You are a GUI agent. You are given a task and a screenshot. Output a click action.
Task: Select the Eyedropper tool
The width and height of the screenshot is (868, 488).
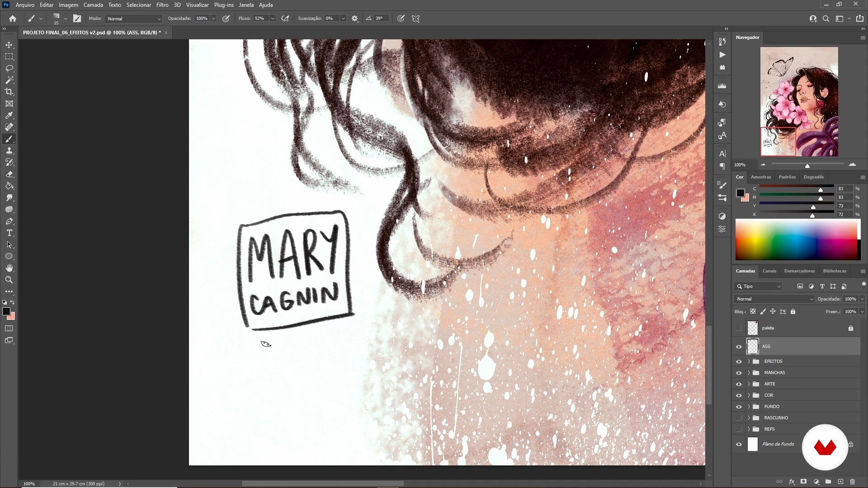(x=9, y=116)
